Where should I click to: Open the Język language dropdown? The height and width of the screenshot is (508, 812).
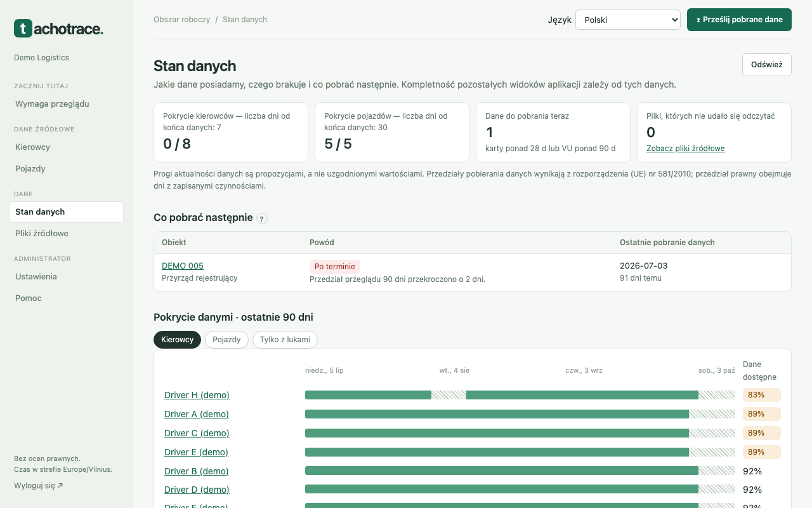pos(627,20)
